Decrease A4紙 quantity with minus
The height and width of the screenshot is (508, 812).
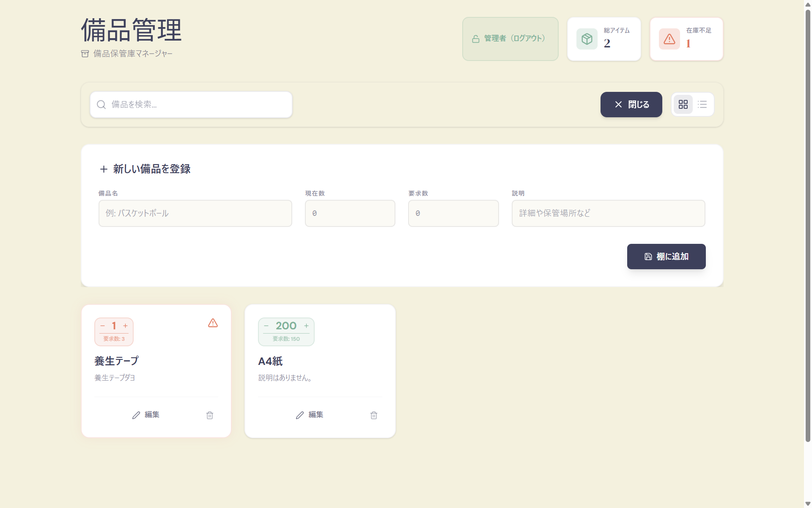pyautogui.click(x=266, y=326)
